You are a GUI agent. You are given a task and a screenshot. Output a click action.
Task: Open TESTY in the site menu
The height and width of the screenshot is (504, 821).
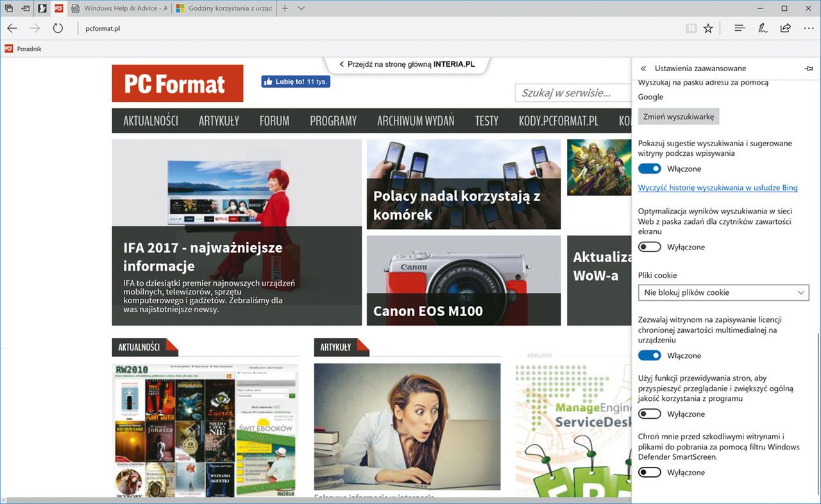pyautogui.click(x=487, y=121)
